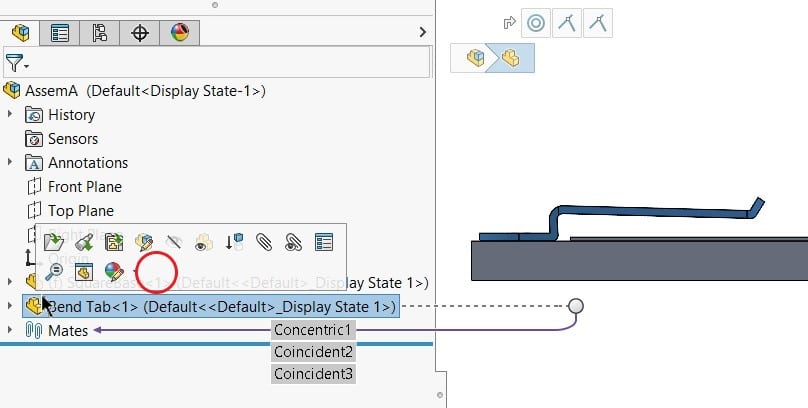Screen dimensions: 808x408
Task: Open Part from the context toolbar
Action: tap(55, 241)
